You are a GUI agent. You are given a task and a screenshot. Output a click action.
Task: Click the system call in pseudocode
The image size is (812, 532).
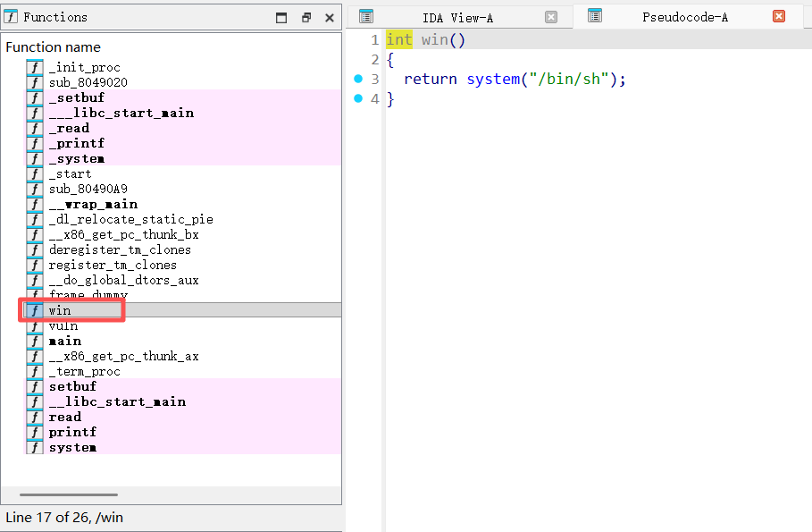pyautogui.click(x=492, y=80)
